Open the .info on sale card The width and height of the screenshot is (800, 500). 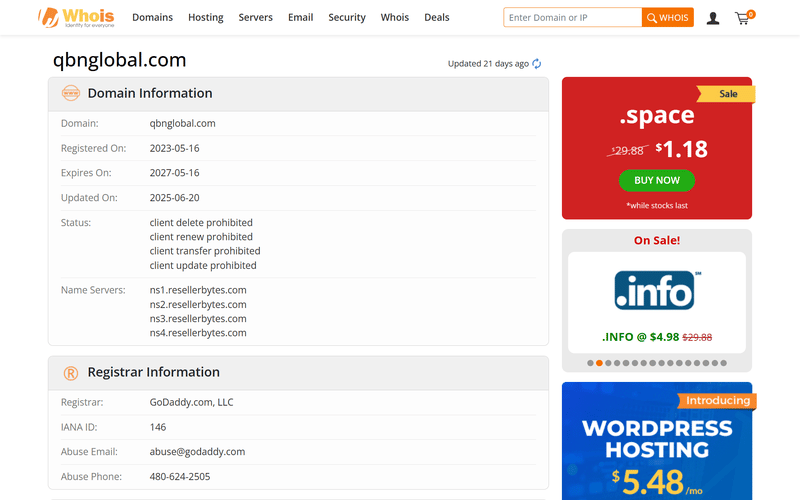(x=657, y=302)
